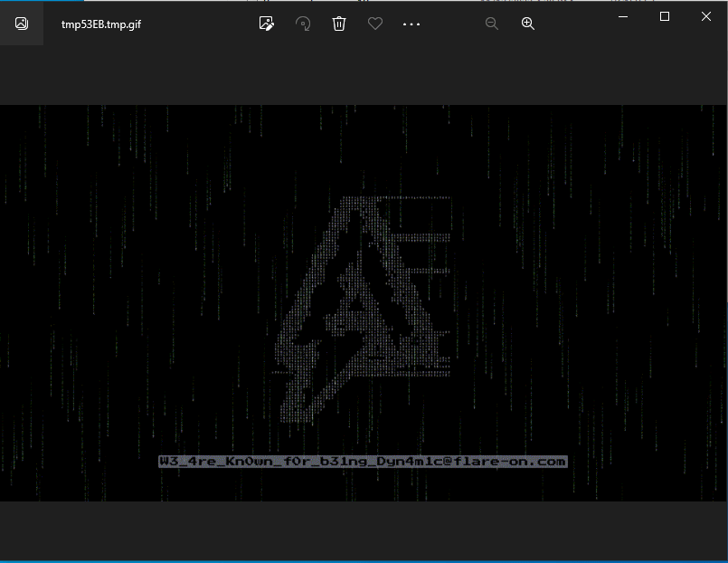Click the ASCII art logo in GIF
728x563 pixels.
point(363,309)
